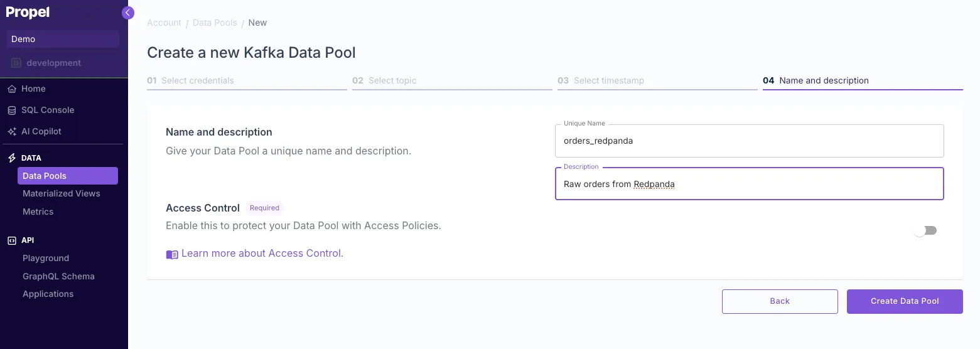The height and width of the screenshot is (349, 980).
Task: Go to Materialized Views in the sidebar
Action: click(x=62, y=193)
